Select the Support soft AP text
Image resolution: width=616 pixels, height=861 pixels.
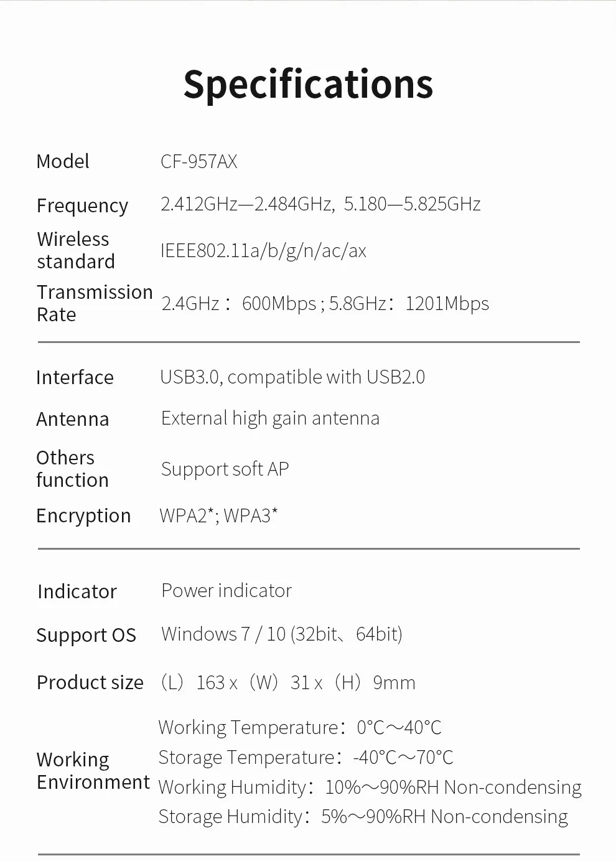[225, 469]
